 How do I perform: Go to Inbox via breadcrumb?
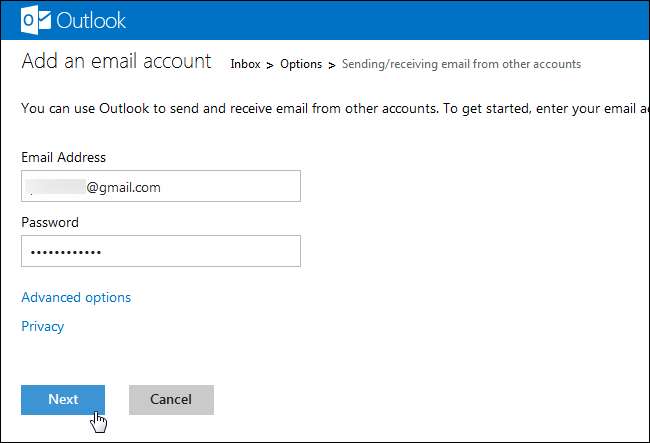[245, 64]
